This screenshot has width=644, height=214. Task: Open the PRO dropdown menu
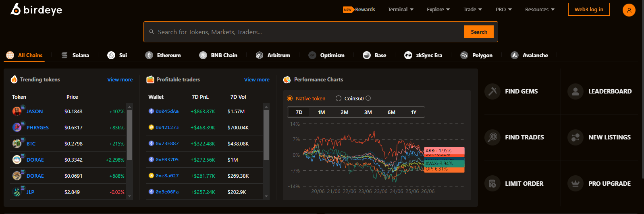point(504,9)
